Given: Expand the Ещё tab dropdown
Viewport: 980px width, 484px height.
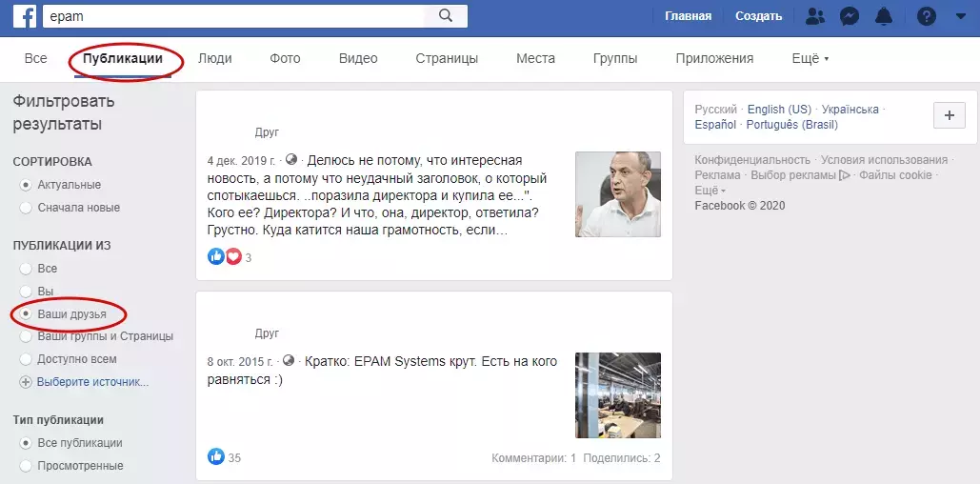Looking at the screenshot, I should (x=810, y=59).
